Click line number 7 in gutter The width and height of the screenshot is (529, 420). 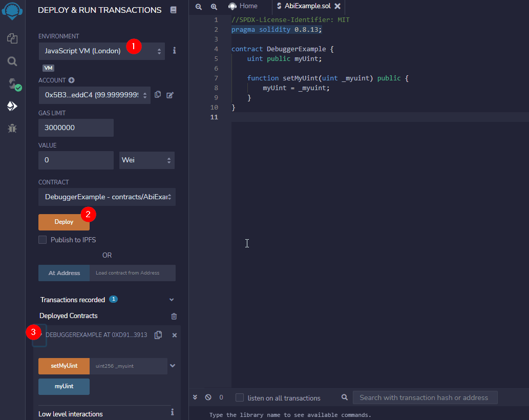(216, 78)
